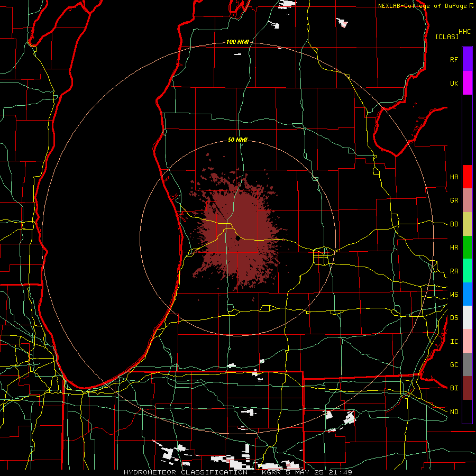Click the 'NEXLAB-College of DuPage' title text
Screen dimensions: 476x476
coord(422,6)
